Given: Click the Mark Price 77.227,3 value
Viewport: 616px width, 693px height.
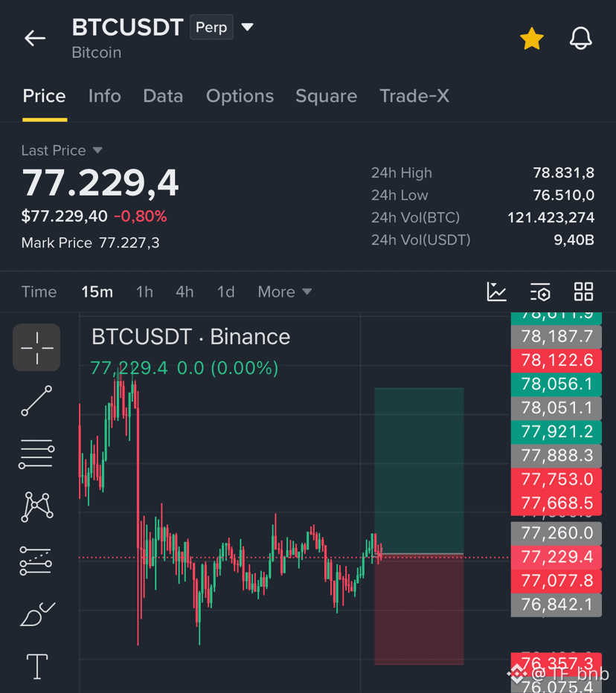Looking at the screenshot, I should [129, 242].
